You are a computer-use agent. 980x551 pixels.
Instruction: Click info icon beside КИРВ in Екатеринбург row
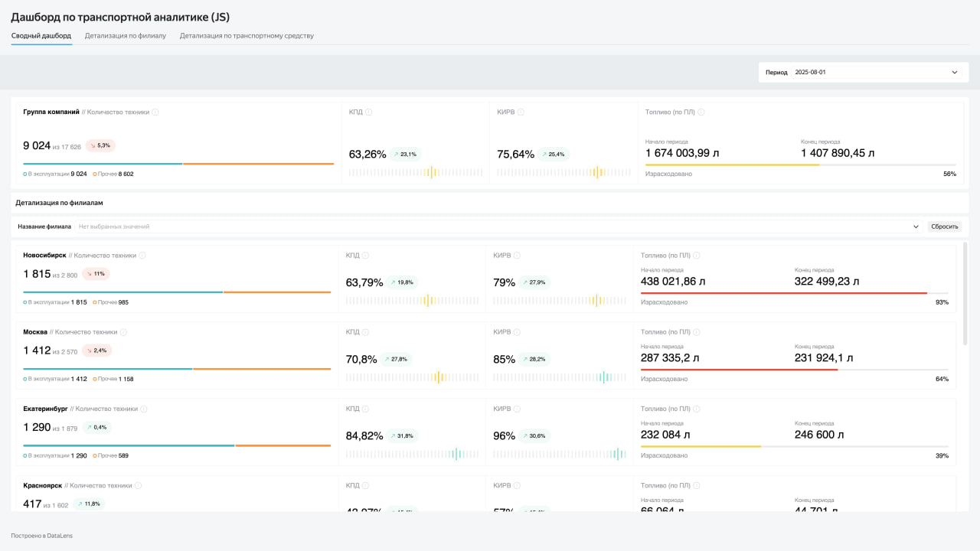coord(518,409)
